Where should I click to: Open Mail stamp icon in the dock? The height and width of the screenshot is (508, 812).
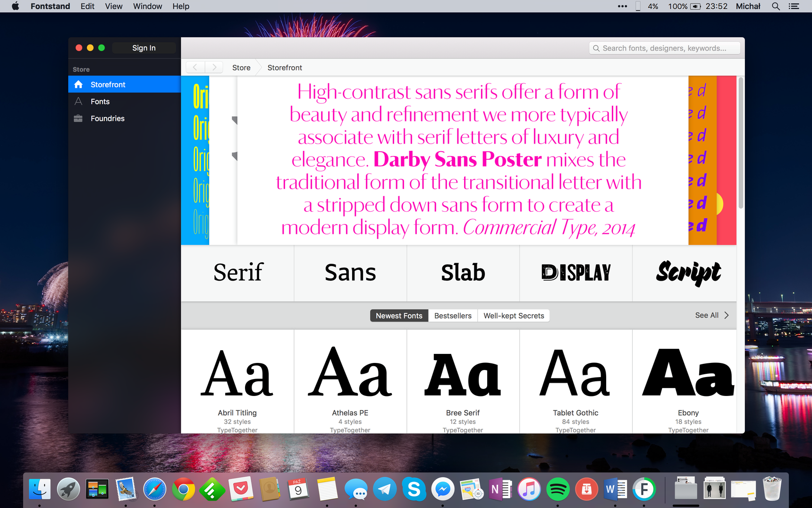[126, 489]
